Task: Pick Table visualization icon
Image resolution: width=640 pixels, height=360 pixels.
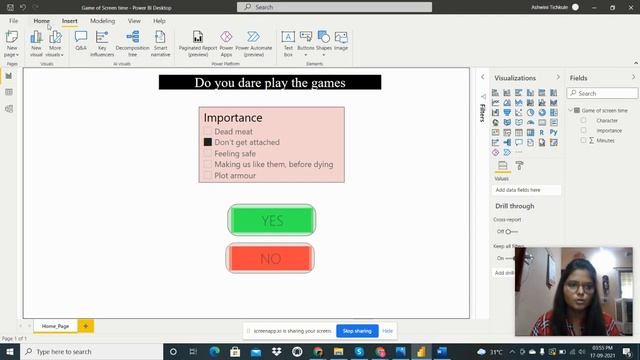Action: point(518,132)
